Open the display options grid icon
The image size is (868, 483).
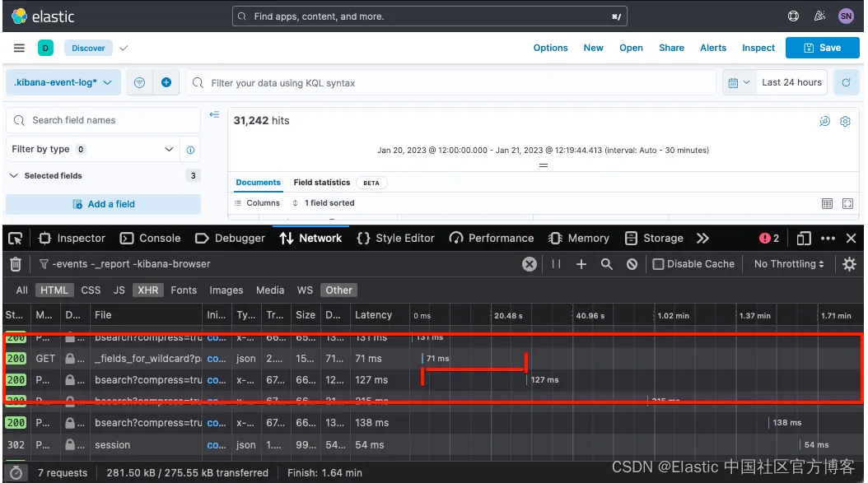point(827,203)
